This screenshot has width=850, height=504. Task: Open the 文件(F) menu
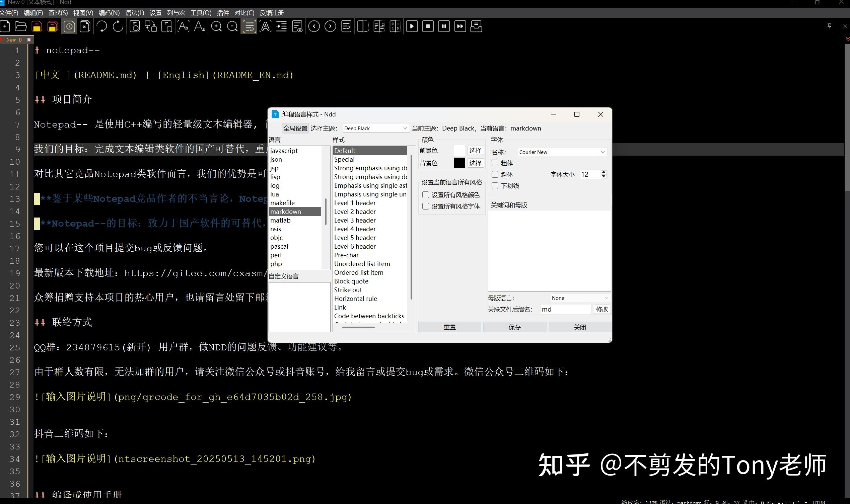point(9,13)
